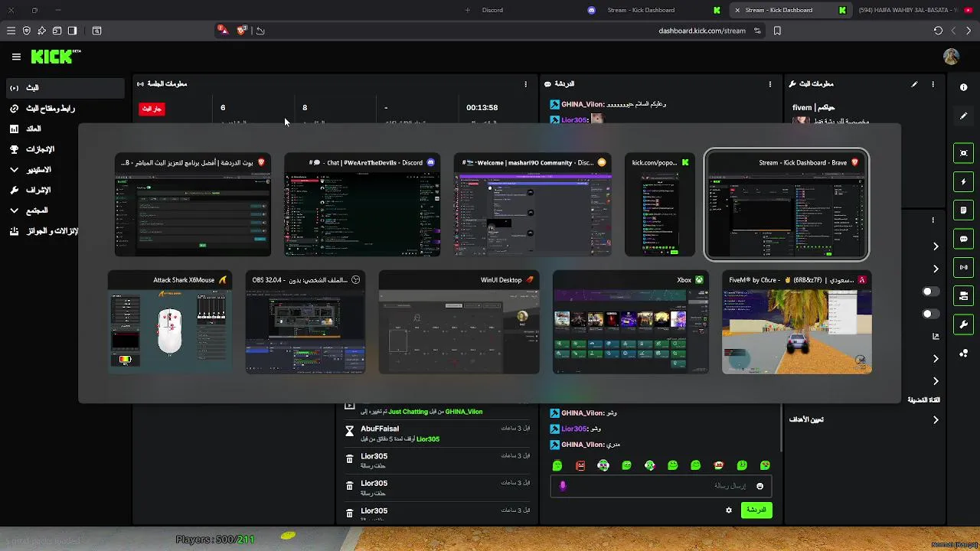Click the red جار البث live badge
This screenshot has height=551, width=980.
click(152, 109)
